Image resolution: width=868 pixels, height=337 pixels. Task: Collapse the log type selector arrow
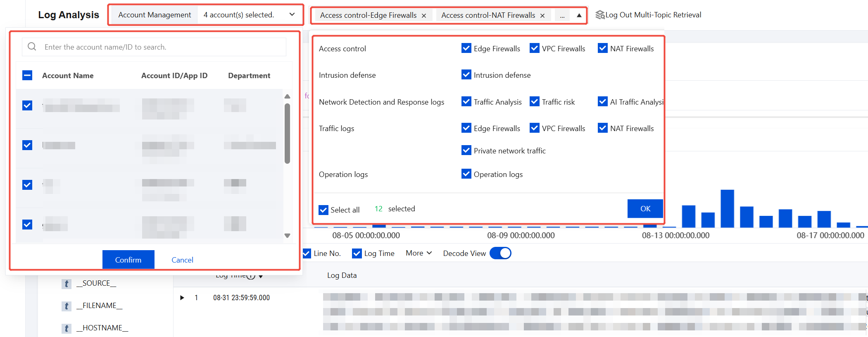[x=579, y=15]
